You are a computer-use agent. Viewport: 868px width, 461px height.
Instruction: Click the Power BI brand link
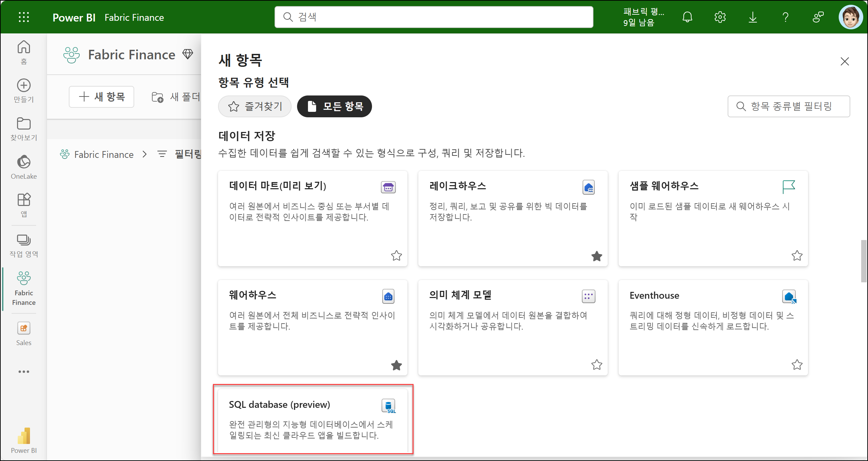click(x=74, y=17)
